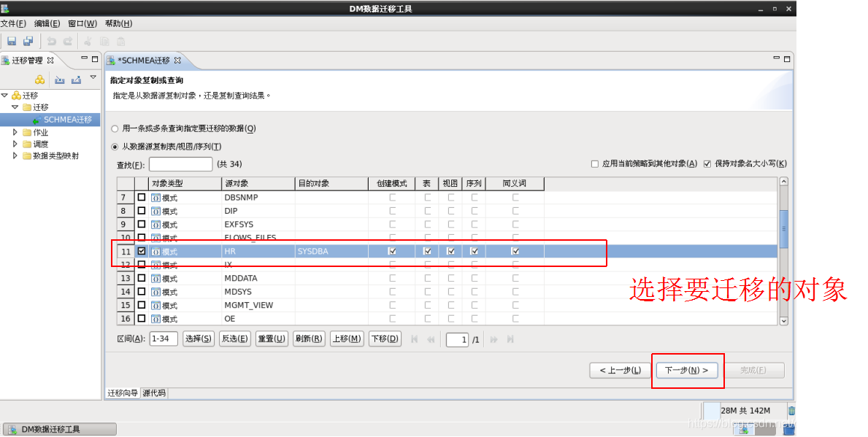The width and height of the screenshot is (868, 437).
Task: Close the *SCHMEA迁移 editor tab
Action: (x=177, y=61)
